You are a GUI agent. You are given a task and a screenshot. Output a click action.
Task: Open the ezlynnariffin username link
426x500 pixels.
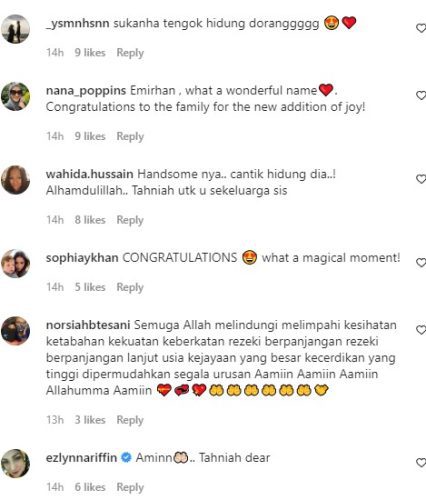coord(81,458)
